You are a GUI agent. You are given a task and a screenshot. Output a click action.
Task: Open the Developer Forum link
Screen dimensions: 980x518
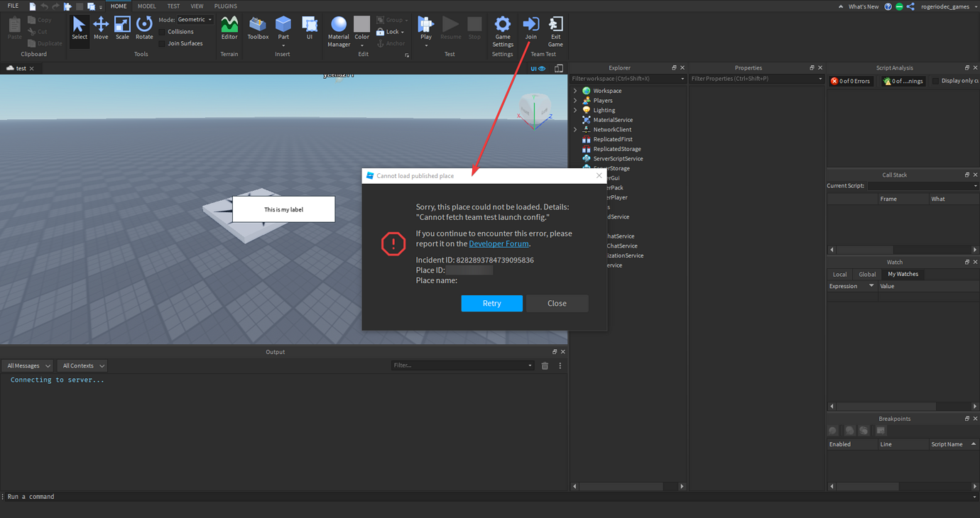(x=499, y=243)
